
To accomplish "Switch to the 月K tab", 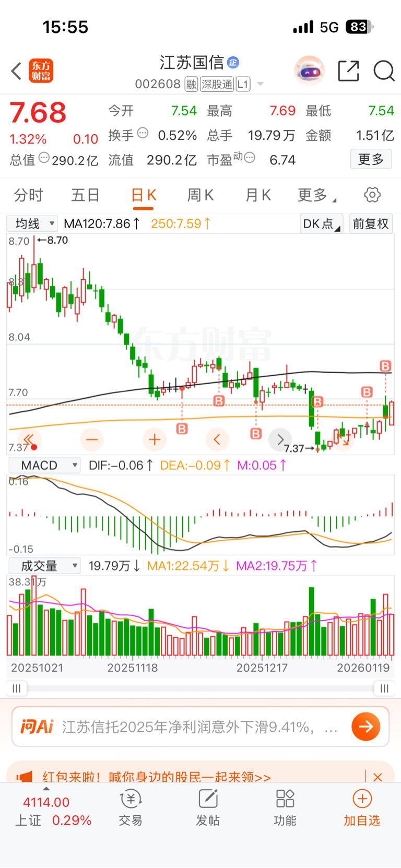I will (258, 195).
